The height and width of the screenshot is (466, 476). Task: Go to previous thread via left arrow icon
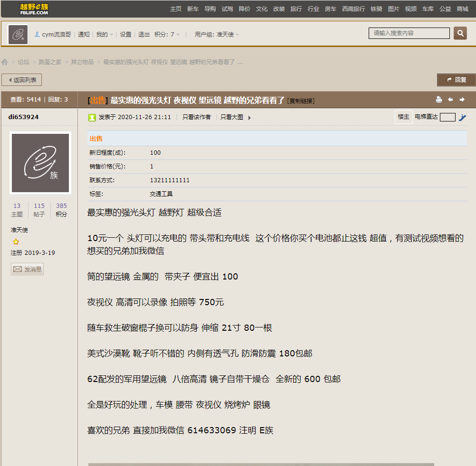pyautogui.click(x=449, y=100)
